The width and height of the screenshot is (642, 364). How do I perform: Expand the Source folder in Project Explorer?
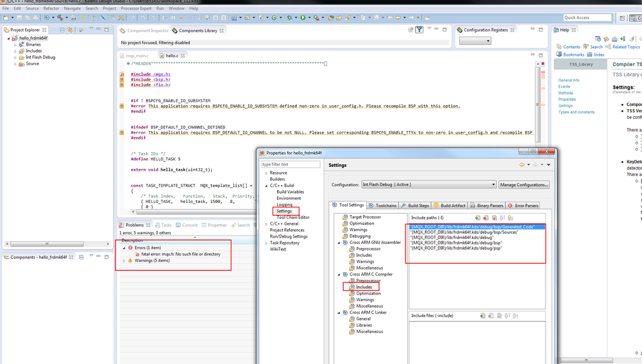pos(15,64)
